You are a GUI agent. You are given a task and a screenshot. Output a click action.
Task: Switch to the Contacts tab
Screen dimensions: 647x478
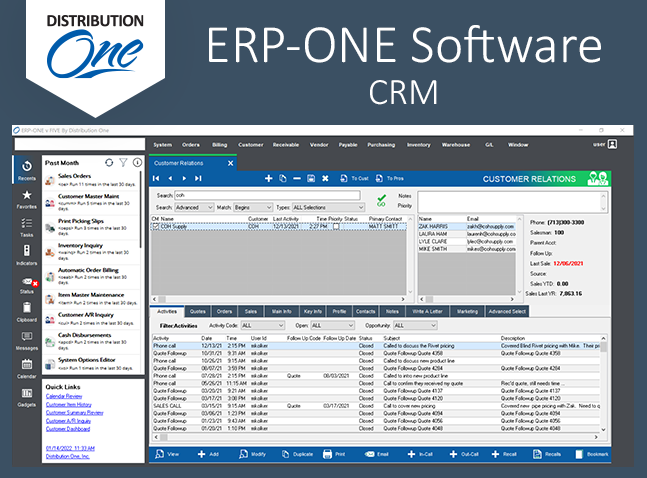[366, 311]
